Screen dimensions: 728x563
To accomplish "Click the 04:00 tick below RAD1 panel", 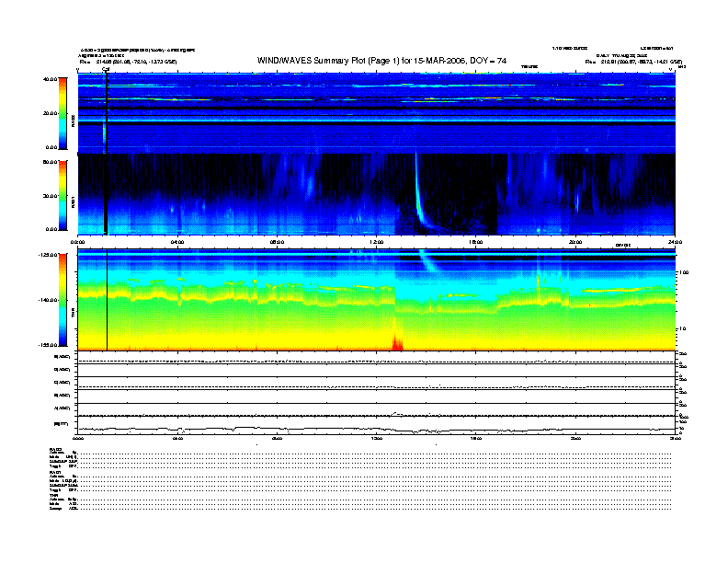I will coord(177,242).
